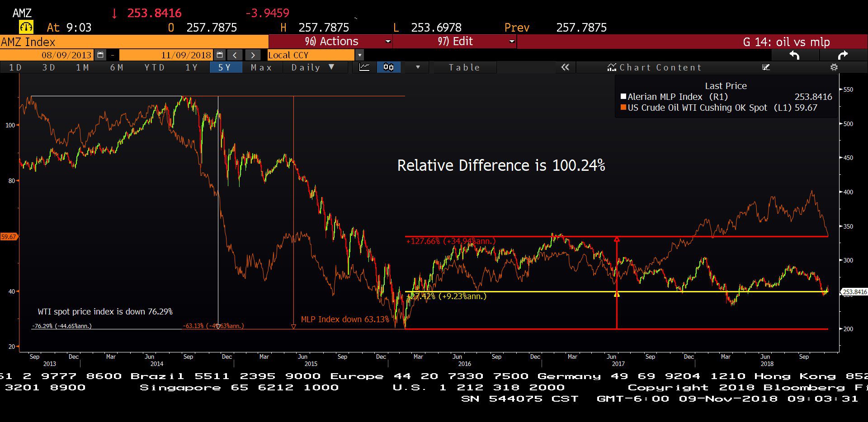The width and height of the screenshot is (868, 422).
Task: Click the redo arrow button
Action: 843,55
